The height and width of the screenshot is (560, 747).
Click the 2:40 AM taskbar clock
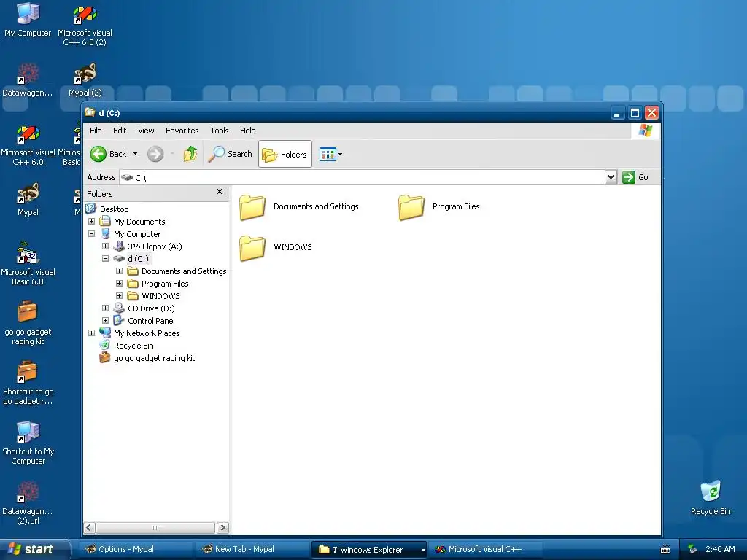720,549
